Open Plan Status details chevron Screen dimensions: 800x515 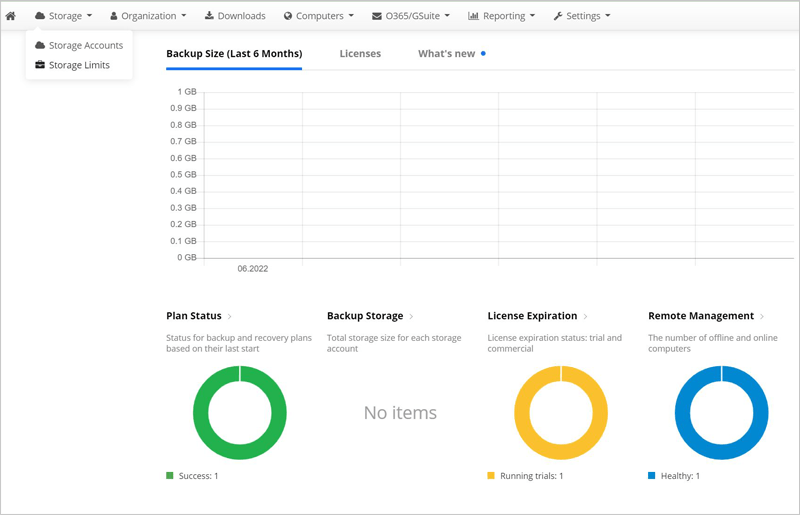pos(230,316)
